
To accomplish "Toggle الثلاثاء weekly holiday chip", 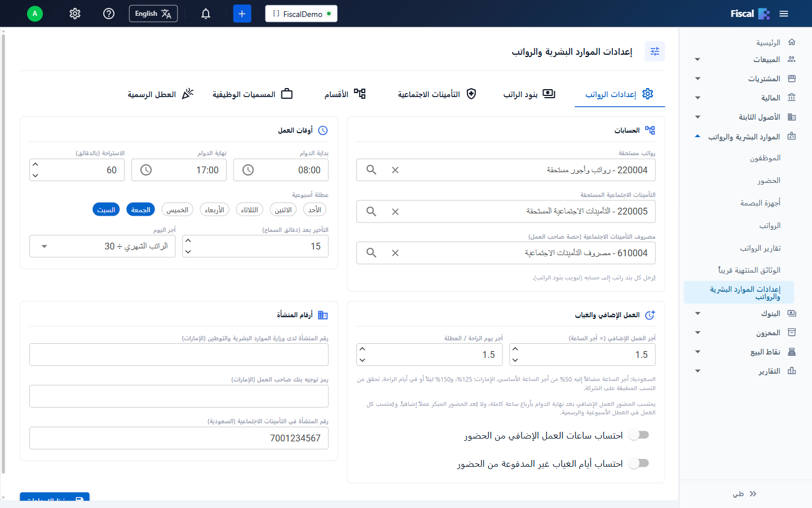I will pos(249,209).
